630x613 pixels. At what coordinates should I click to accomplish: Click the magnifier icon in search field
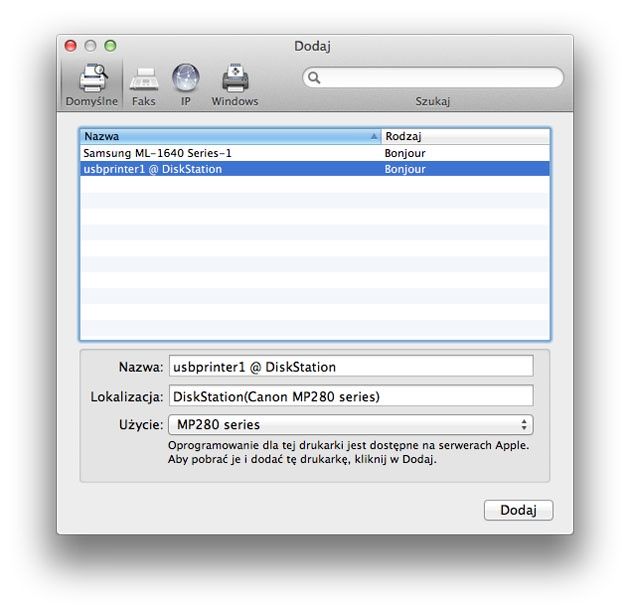click(314, 78)
